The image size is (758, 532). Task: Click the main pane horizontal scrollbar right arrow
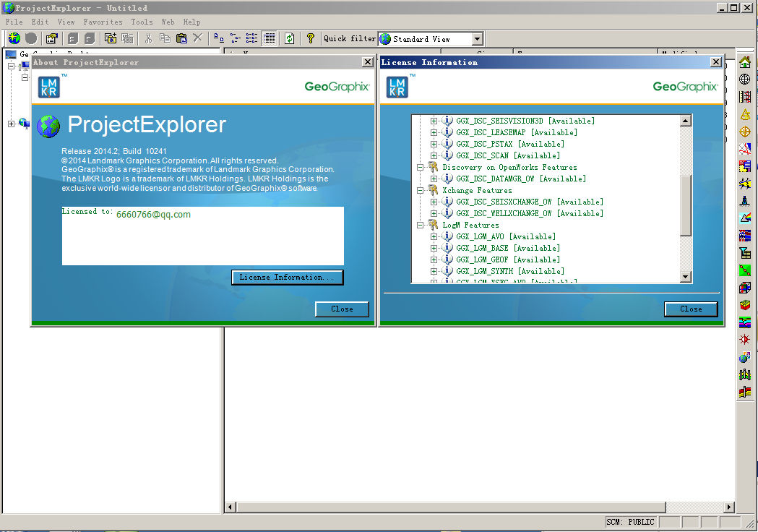pyautogui.click(x=729, y=507)
